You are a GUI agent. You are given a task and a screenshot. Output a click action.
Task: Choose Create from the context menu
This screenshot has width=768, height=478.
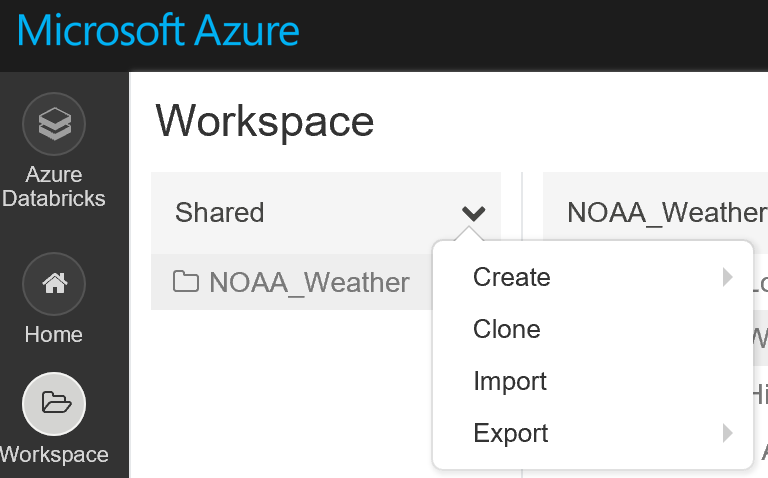tap(512, 277)
